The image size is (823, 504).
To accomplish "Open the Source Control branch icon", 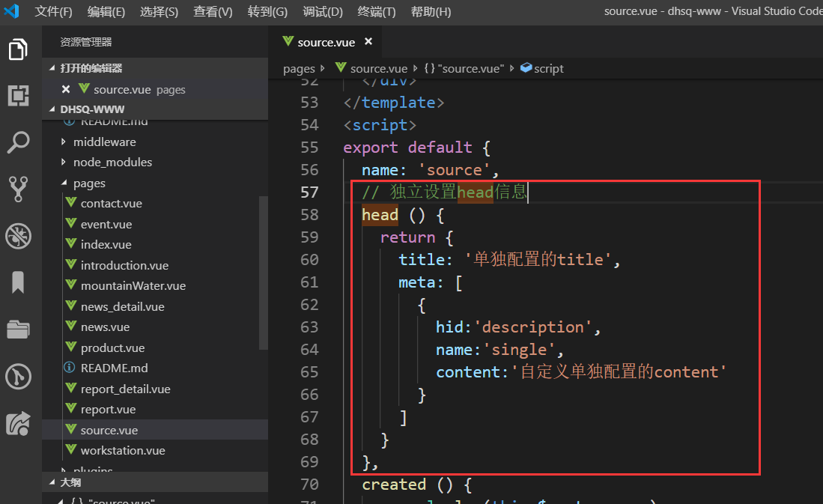I will pyautogui.click(x=18, y=189).
